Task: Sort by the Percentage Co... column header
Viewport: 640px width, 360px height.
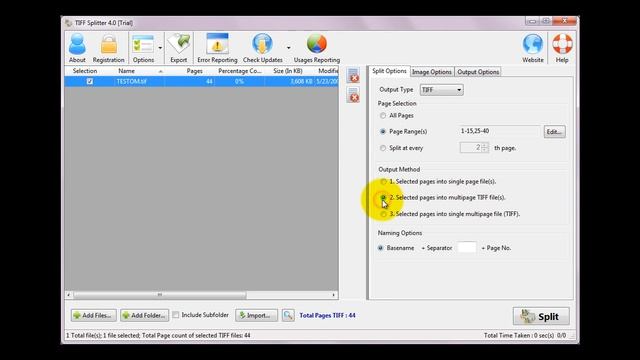Action: click(240, 71)
